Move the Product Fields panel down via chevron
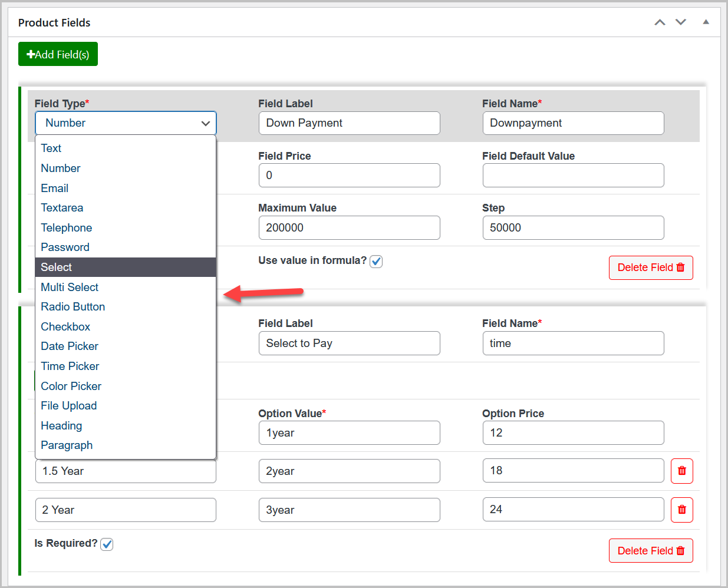728x588 pixels. tap(681, 22)
